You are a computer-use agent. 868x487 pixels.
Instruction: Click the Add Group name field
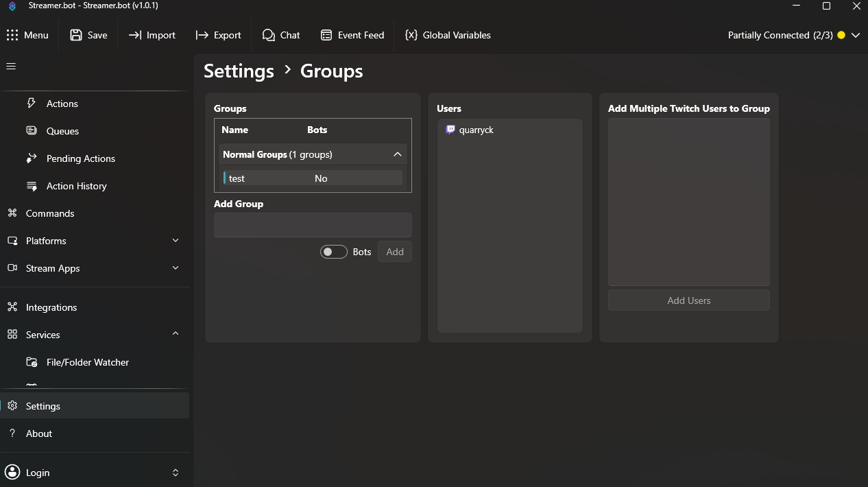coord(313,225)
